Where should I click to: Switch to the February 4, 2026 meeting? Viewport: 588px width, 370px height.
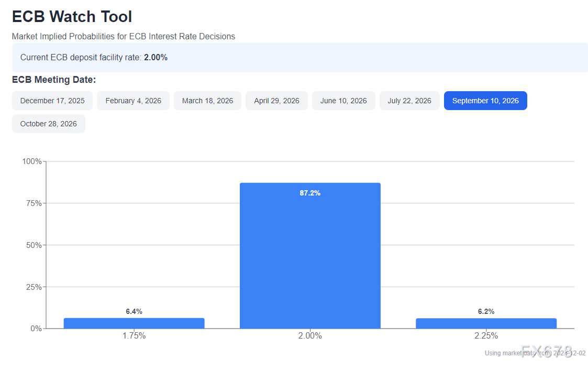[x=133, y=101]
